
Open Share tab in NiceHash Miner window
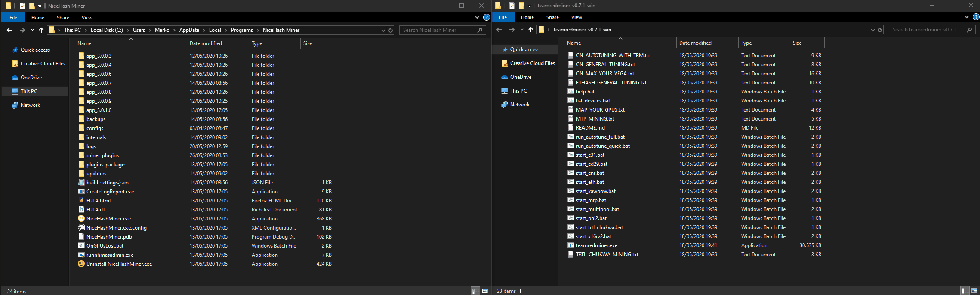pyautogui.click(x=63, y=18)
